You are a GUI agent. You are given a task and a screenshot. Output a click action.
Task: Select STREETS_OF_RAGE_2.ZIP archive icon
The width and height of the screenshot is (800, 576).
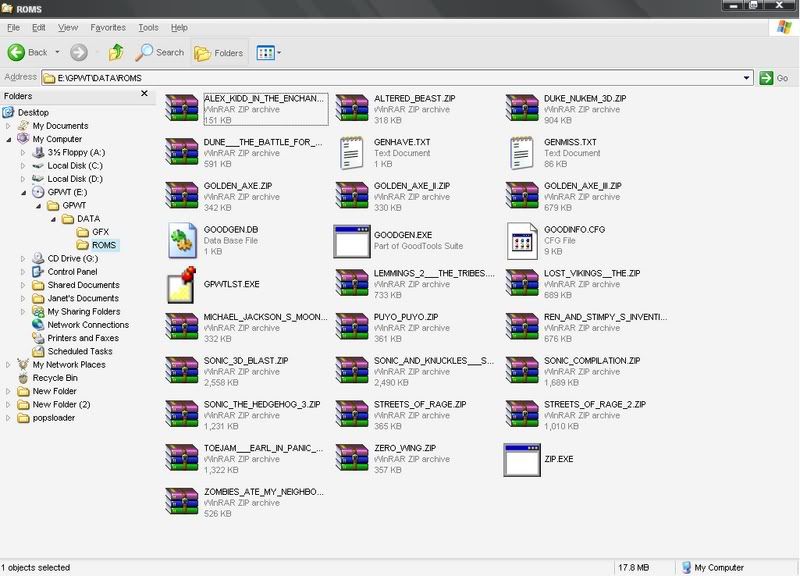(522, 414)
